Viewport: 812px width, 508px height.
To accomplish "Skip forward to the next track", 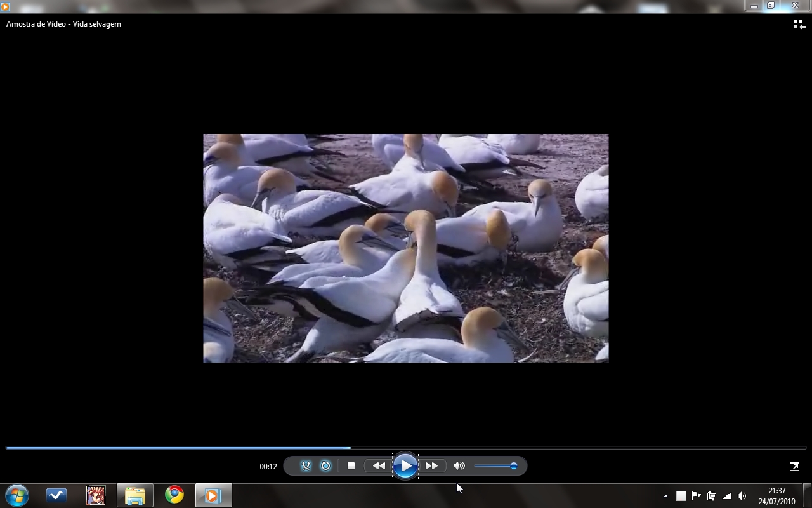I will tap(432, 466).
